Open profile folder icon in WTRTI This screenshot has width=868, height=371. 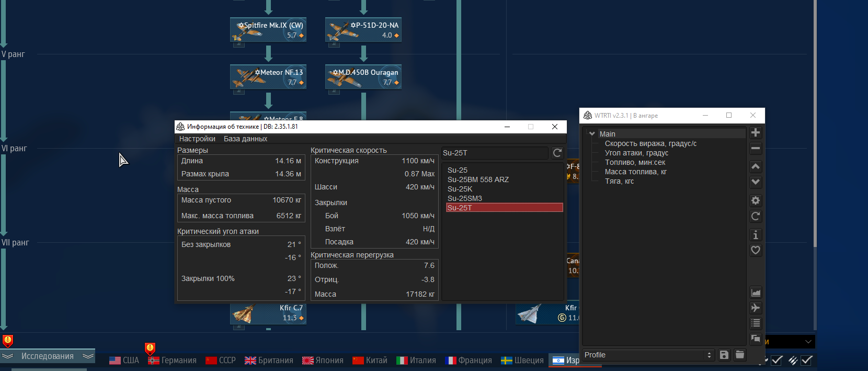pyautogui.click(x=740, y=355)
